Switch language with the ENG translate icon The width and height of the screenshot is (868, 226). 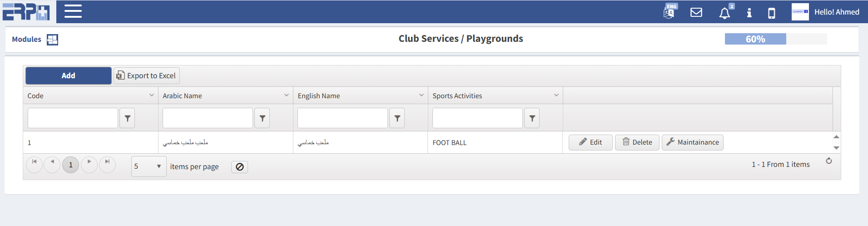(670, 11)
